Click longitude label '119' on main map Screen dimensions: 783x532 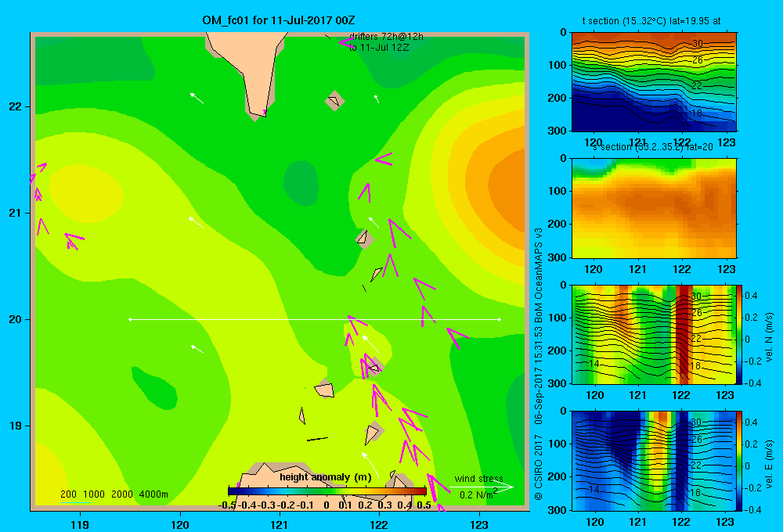click(x=80, y=525)
